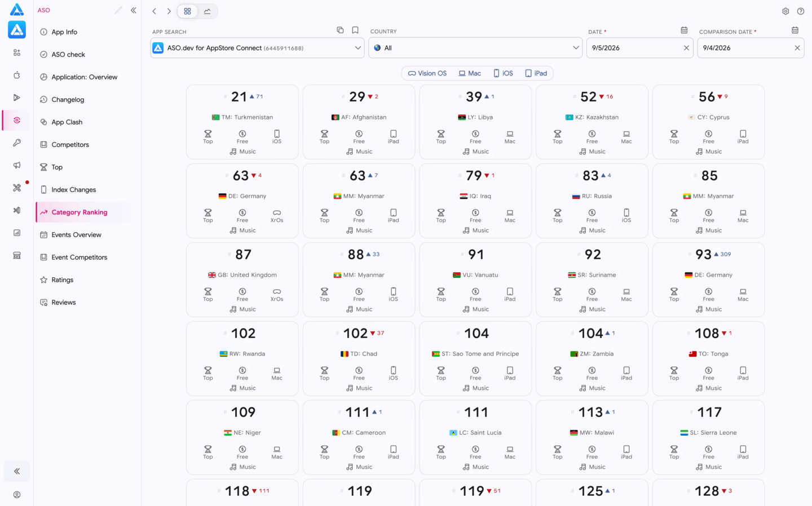Toggle the iOS platform filter
Viewport: 812px width, 506px height.
(503, 73)
